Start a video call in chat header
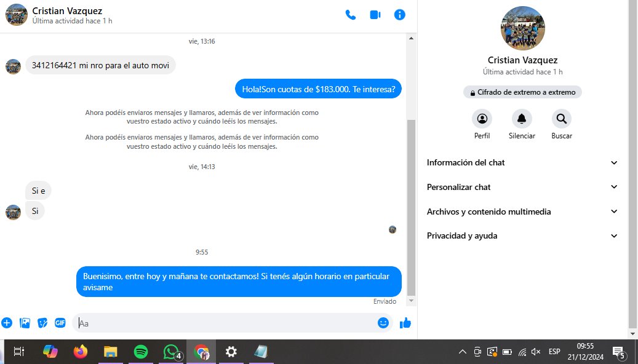 pos(375,15)
